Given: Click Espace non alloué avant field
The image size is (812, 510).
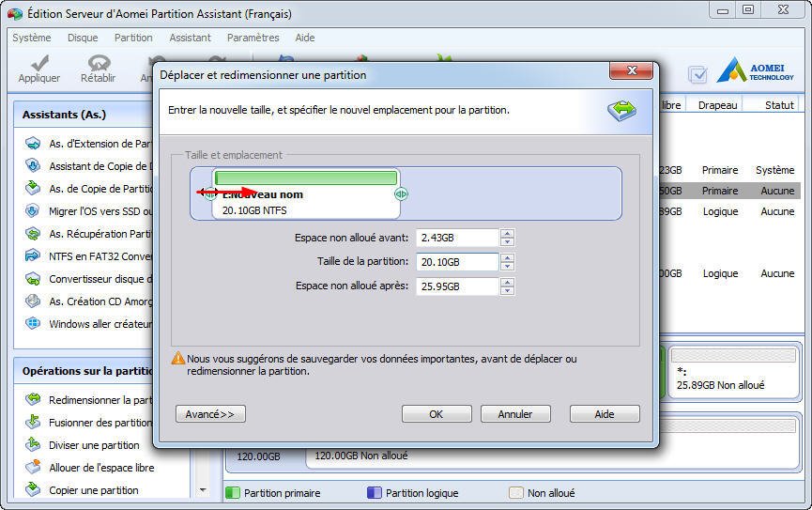Looking at the screenshot, I should (x=458, y=238).
